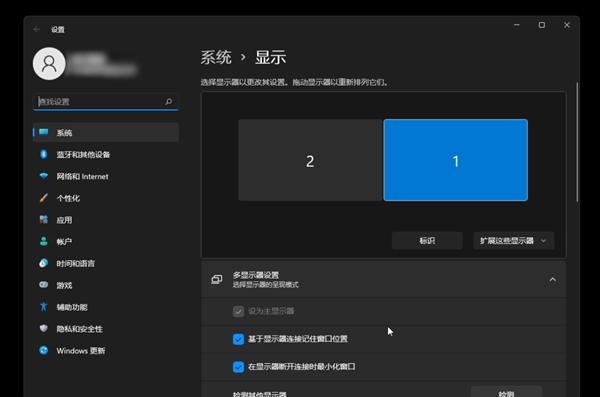Click the user profile avatar
This screenshot has width=600, height=397.
tap(49, 64)
